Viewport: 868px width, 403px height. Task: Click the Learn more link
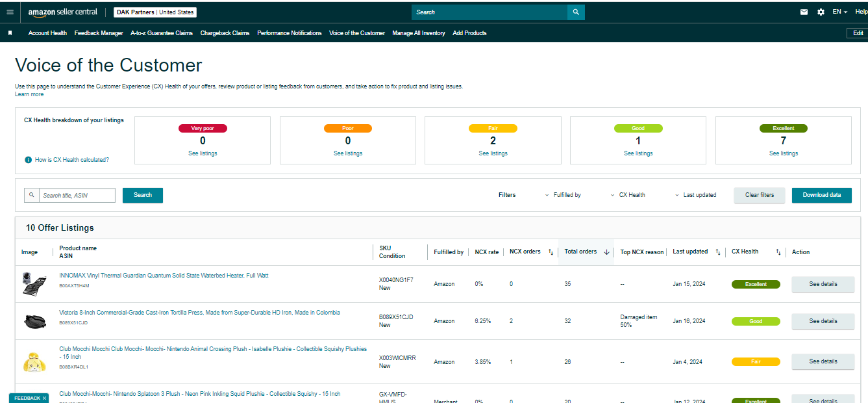[29, 94]
